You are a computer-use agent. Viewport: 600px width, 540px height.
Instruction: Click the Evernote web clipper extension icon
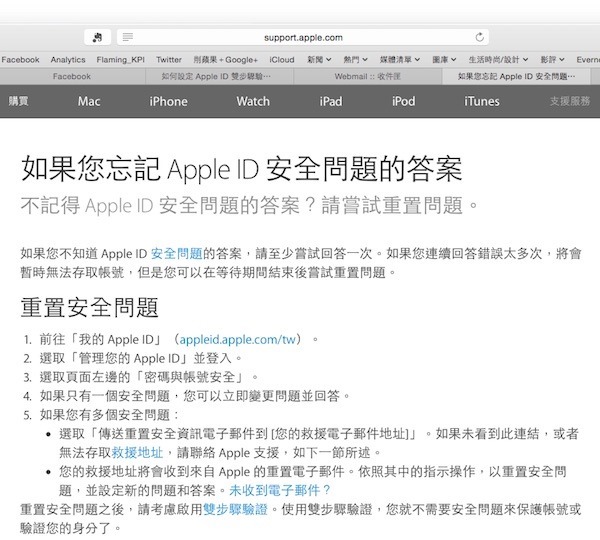[x=98, y=37]
